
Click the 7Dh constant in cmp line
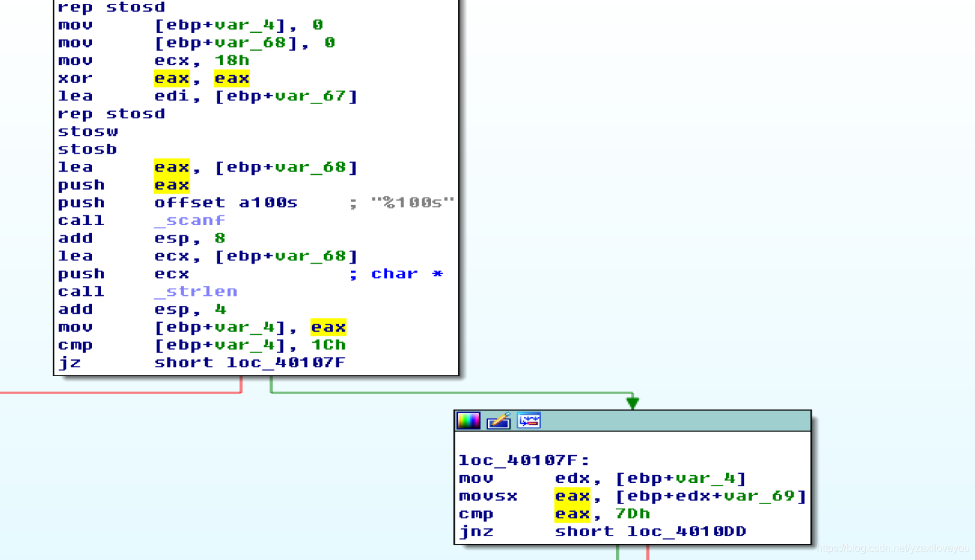click(632, 514)
